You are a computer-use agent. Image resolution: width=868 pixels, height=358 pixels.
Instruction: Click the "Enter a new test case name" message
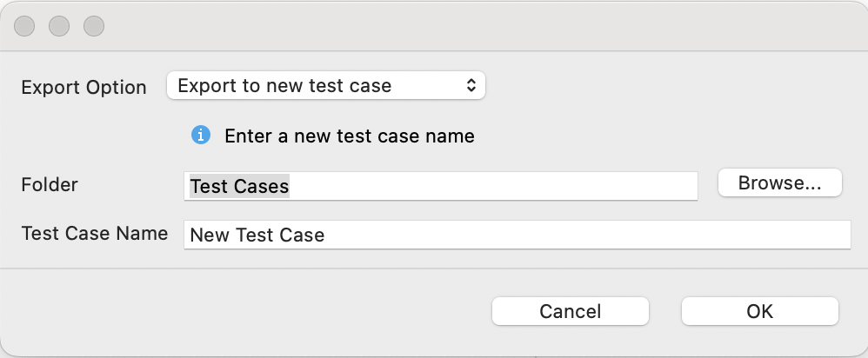pos(349,136)
